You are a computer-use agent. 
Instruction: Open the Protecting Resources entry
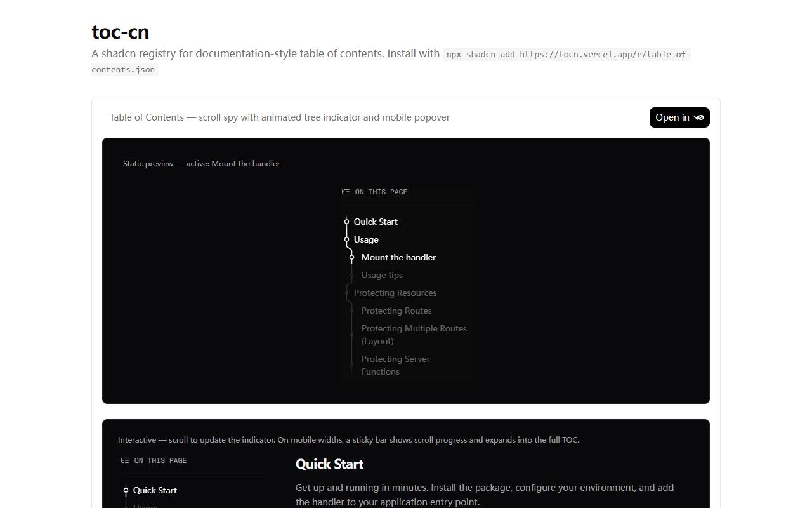[395, 293]
